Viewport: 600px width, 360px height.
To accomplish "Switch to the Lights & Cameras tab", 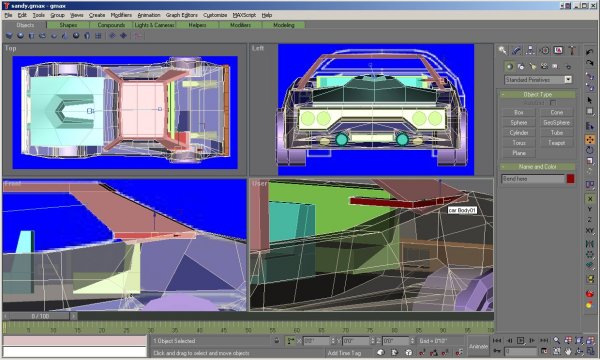I will [x=154, y=25].
